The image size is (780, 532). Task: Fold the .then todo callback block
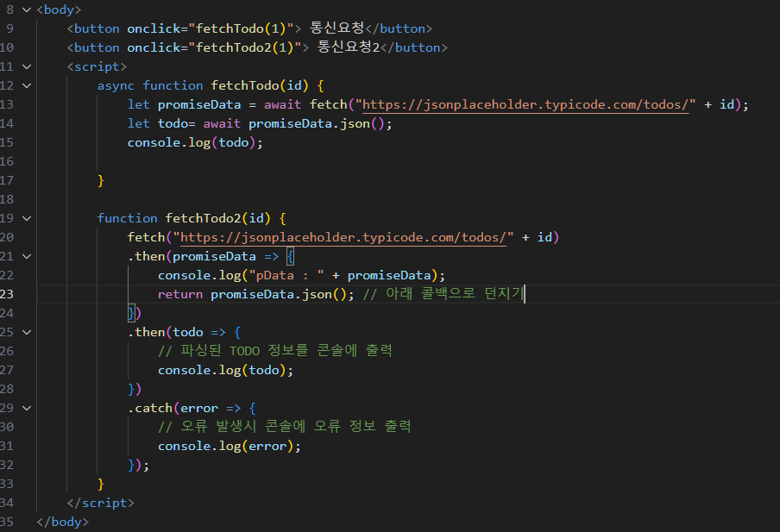(27, 332)
